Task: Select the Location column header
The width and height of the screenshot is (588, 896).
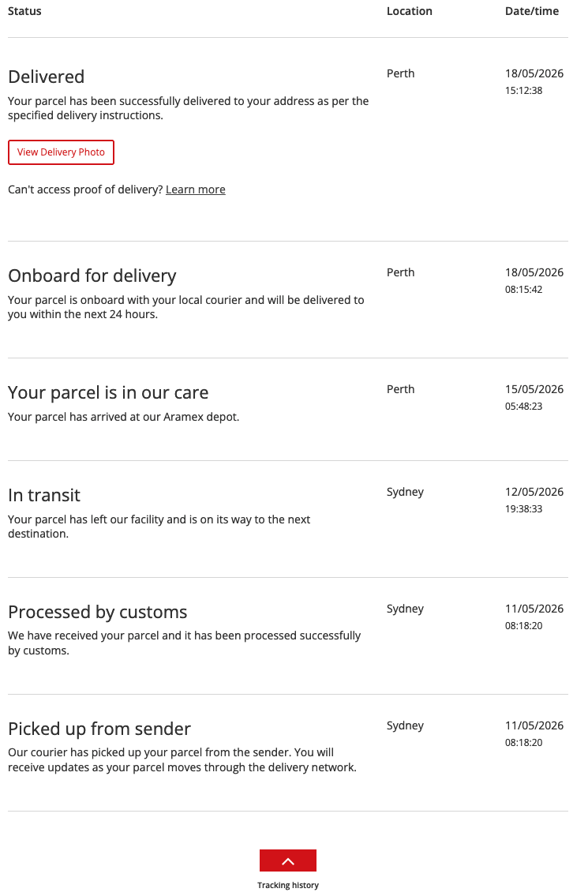Action: [x=409, y=11]
